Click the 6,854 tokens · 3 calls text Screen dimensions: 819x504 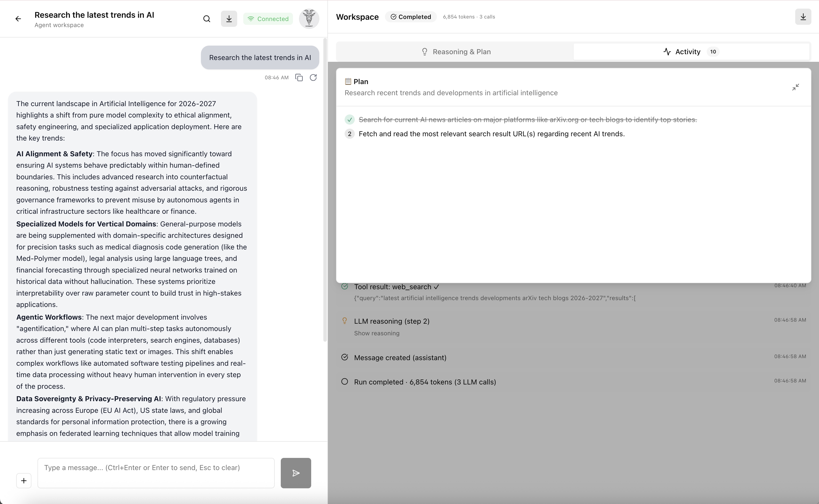[x=469, y=17]
